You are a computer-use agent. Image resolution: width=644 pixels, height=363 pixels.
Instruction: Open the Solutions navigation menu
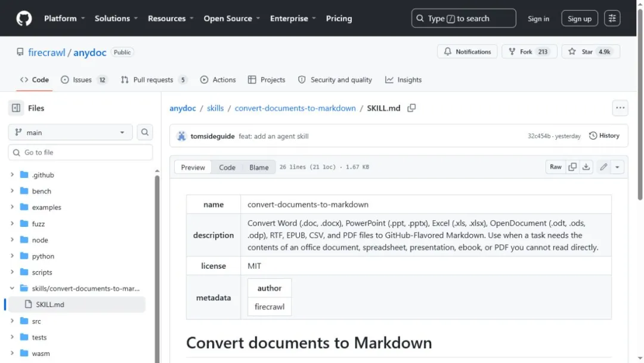116,19
